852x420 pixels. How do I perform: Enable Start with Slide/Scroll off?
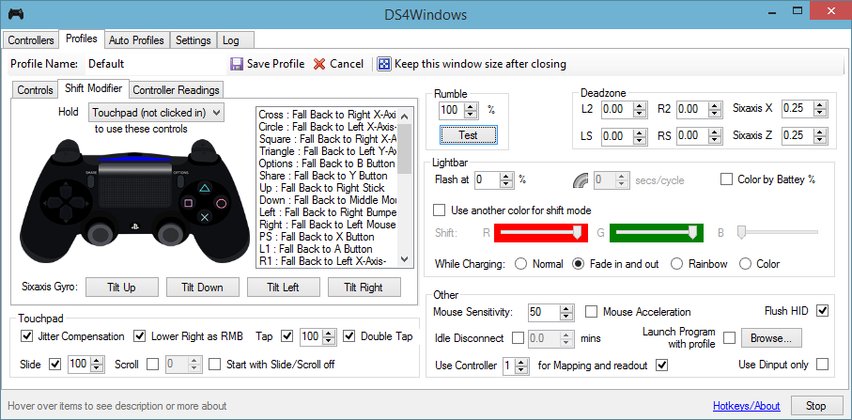coord(215,364)
